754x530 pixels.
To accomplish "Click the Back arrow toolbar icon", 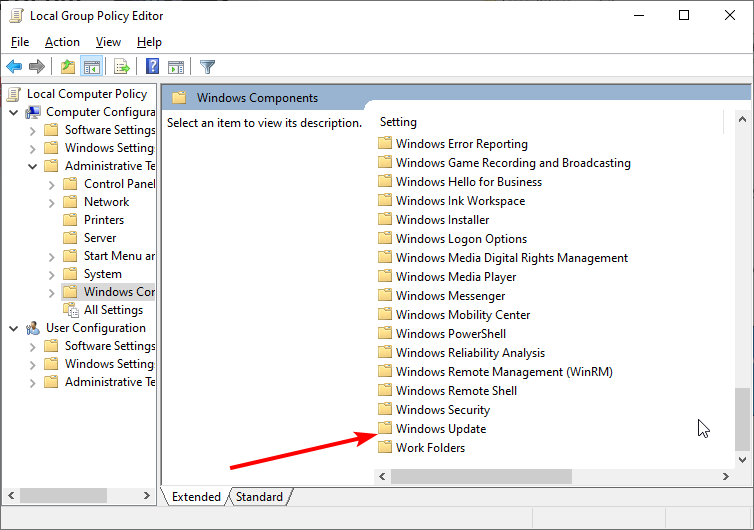I will coord(14,66).
